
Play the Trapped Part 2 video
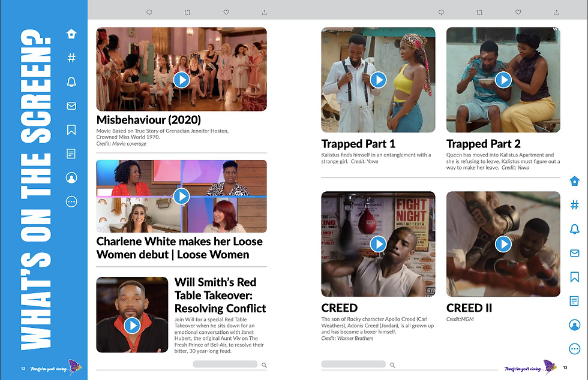pyautogui.click(x=503, y=80)
